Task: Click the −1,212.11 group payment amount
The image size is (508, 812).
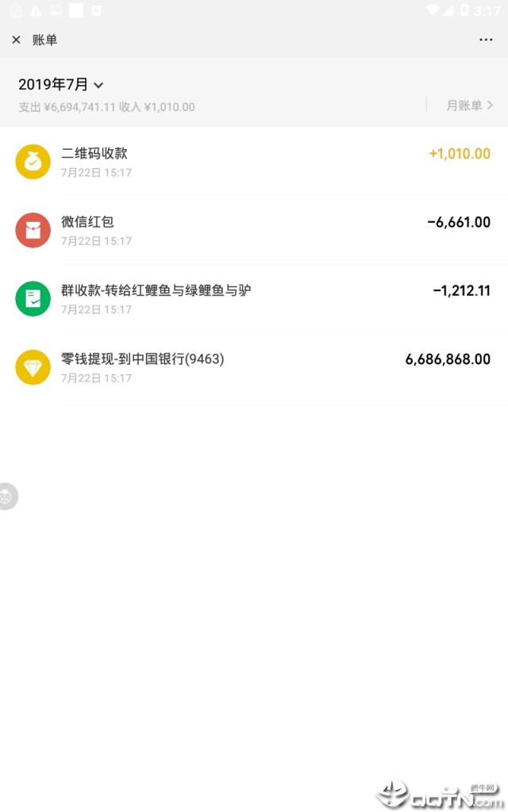Action: tap(461, 291)
